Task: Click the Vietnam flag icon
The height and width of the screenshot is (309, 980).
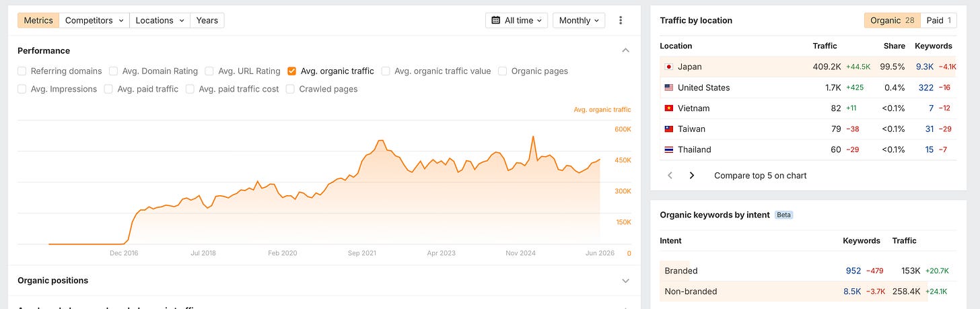Action: (x=669, y=108)
